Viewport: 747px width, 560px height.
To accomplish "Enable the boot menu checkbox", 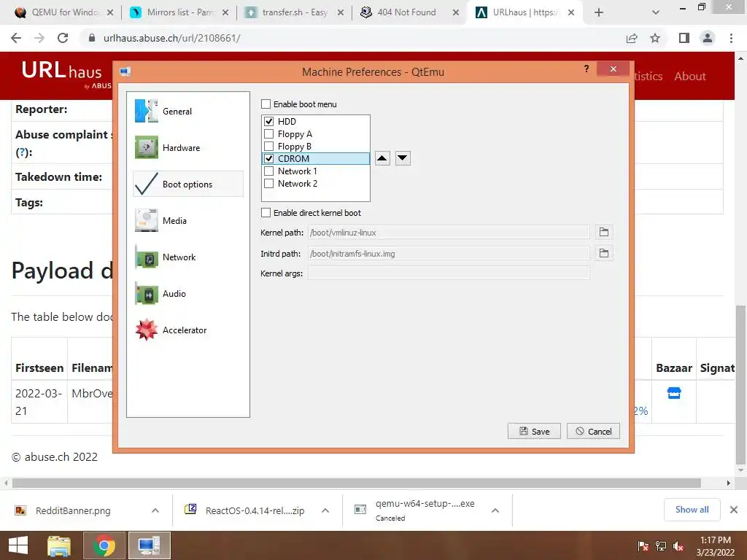I will [x=266, y=104].
